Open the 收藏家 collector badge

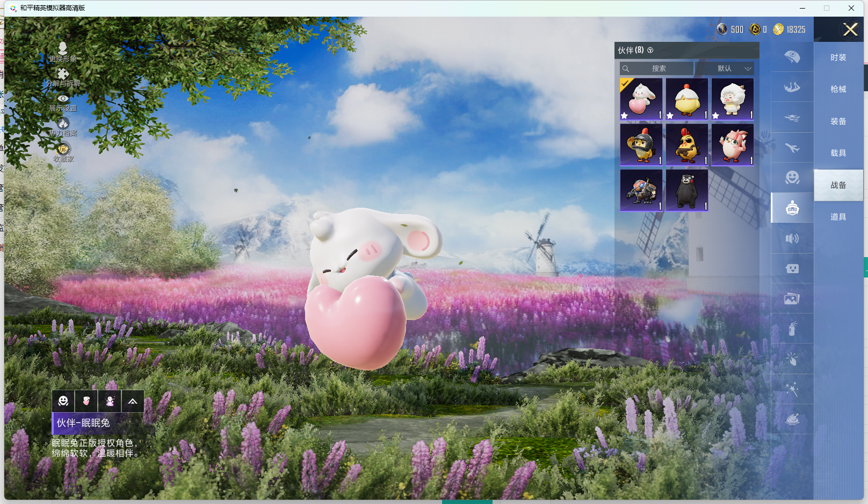(x=63, y=149)
